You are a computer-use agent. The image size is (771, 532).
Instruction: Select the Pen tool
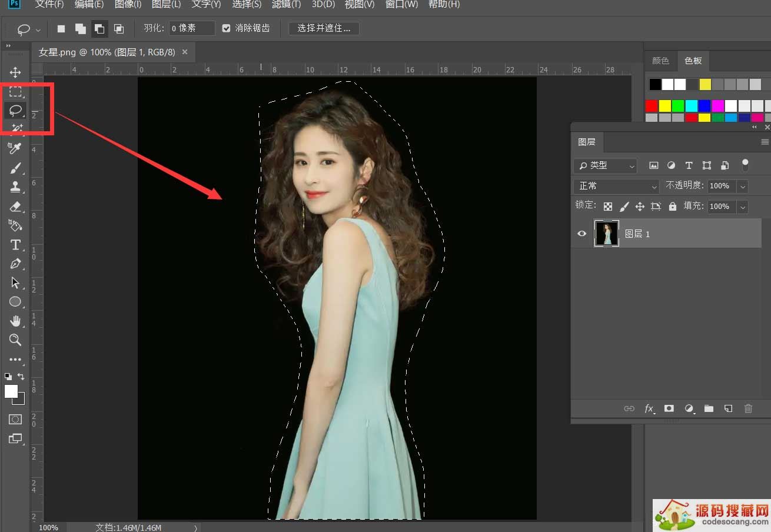[15, 264]
